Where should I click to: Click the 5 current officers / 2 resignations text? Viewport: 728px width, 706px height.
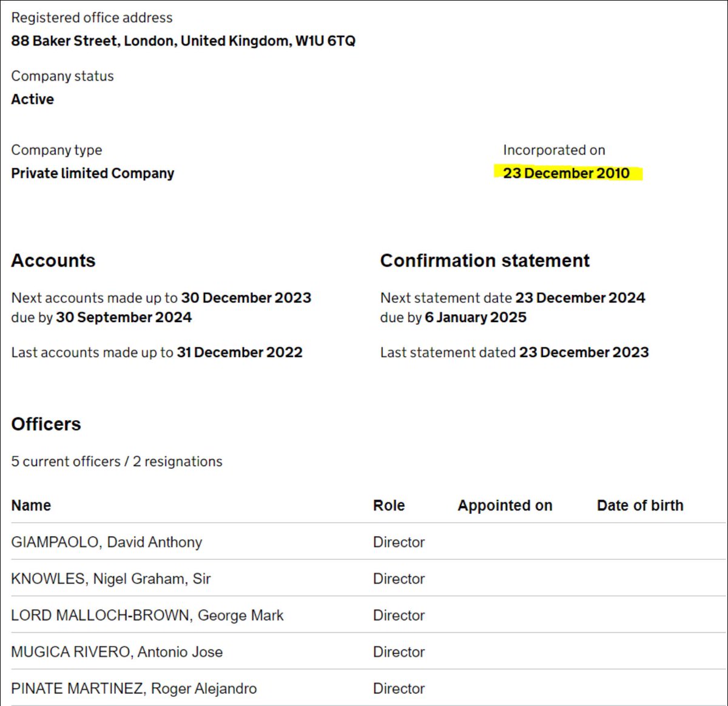(116, 462)
